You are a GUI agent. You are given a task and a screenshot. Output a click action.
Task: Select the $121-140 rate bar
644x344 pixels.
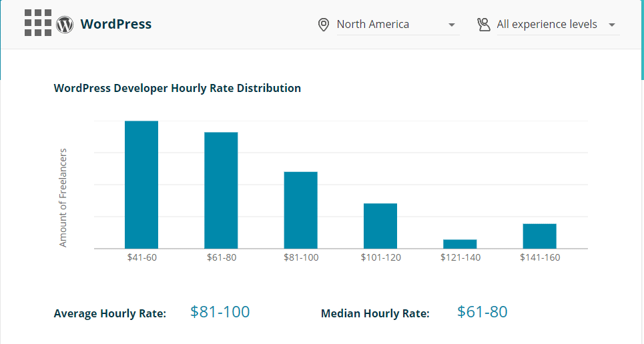click(460, 244)
